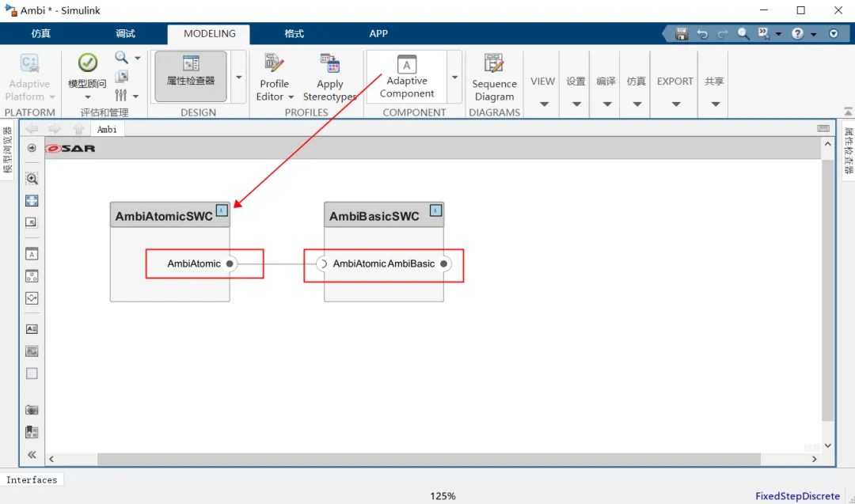This screenshot has width=855, height=504.
Task: Click the search icon in quick access toolbar
Action: pos(743,34)
